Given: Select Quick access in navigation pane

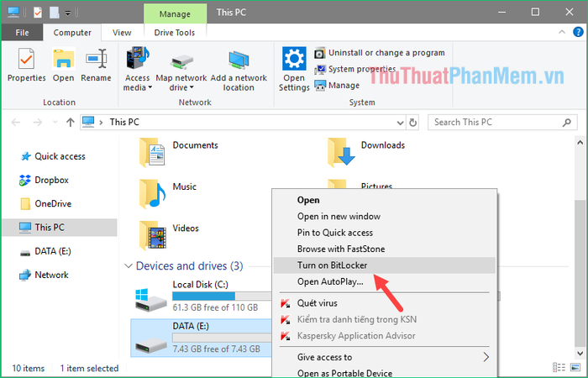Looking at the screenshot, I should (x=60, y=156).
